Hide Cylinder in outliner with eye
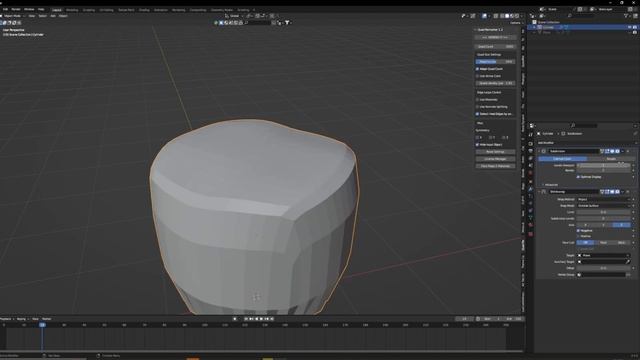640x360 pixels. (630, 27)
